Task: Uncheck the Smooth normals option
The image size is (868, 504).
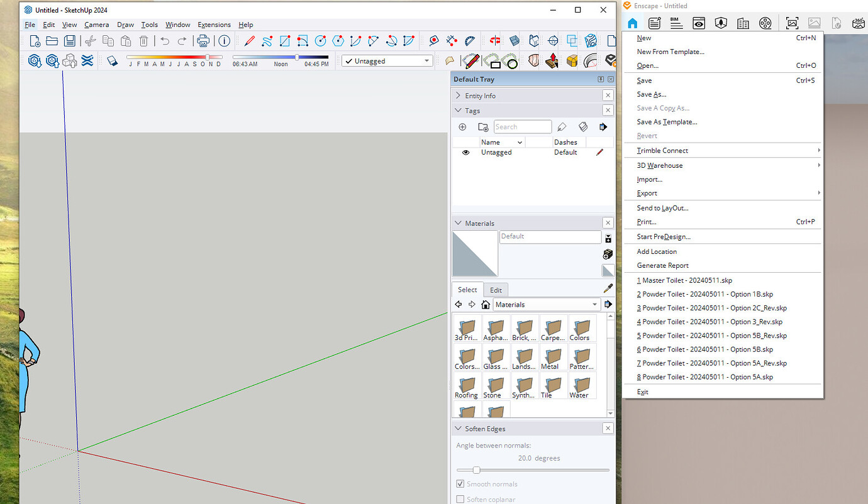Action: tap(461, 484)
